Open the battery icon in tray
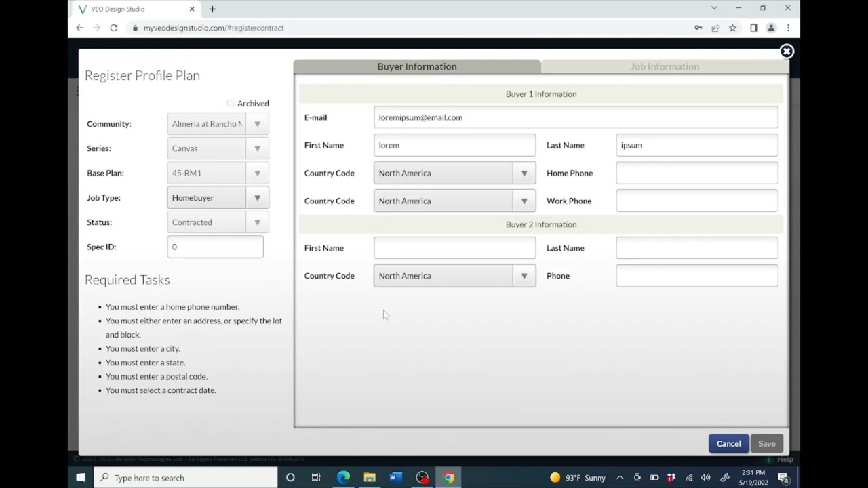The height and width of the screenshot is (488, 868). 654,477
